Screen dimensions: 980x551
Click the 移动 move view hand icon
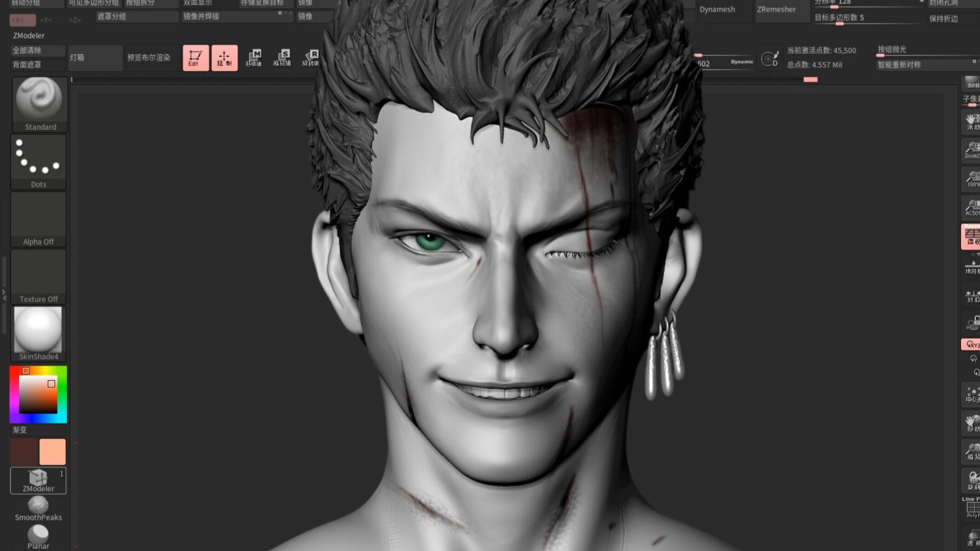972,423
